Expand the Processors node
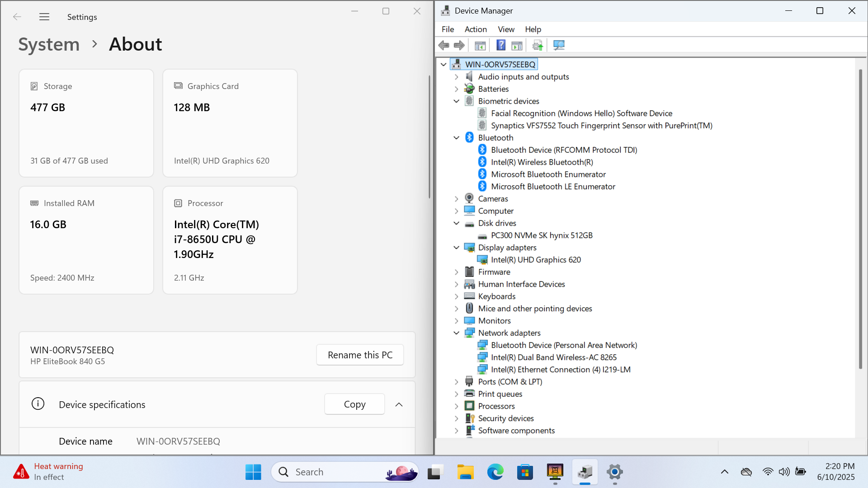The width and height of the screenshot is (868, 488). click(457, 406)
